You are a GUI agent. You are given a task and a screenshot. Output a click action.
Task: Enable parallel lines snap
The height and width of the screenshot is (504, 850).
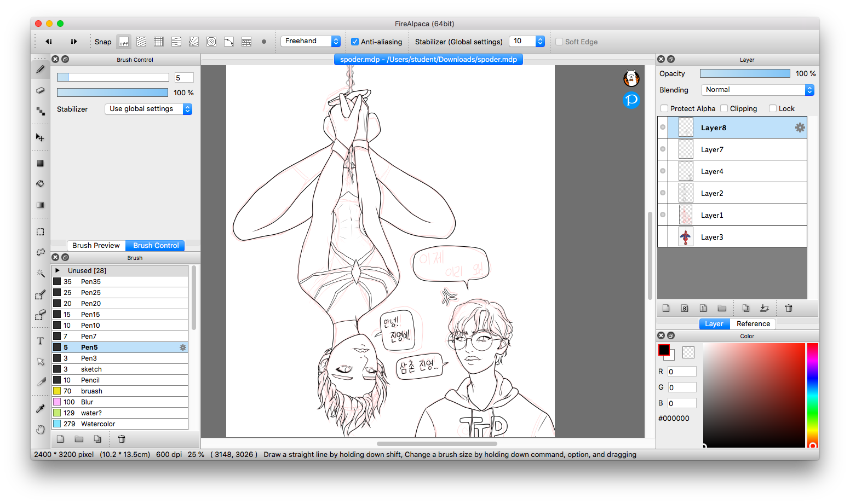(x=141, y=42)
